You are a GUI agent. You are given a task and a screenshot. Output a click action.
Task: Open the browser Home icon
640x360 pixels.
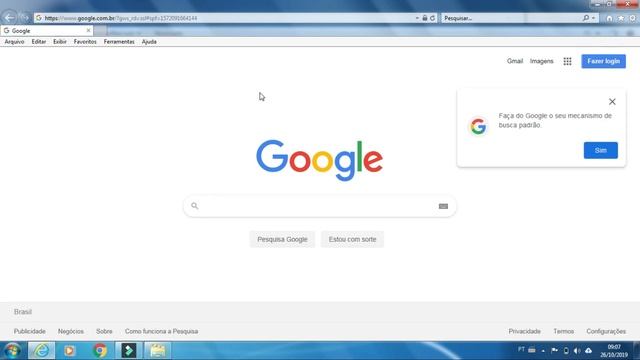(x=609, y=18)
